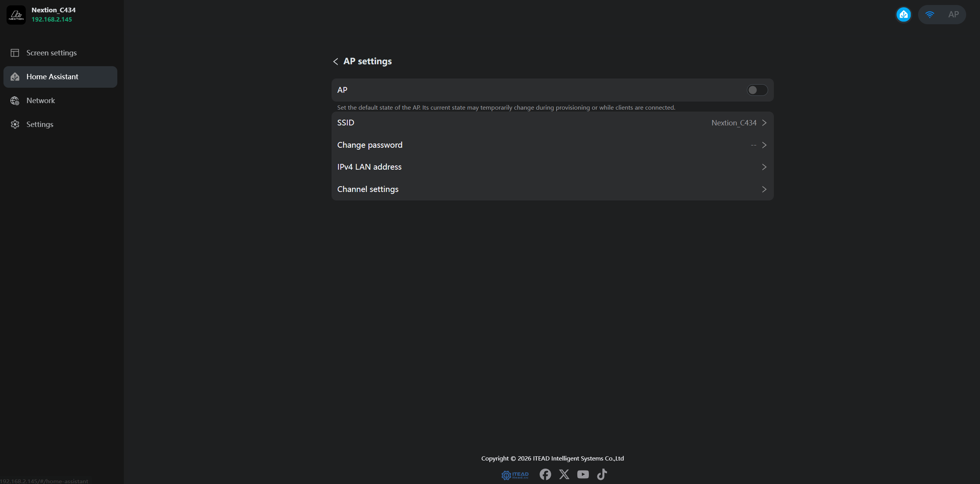Click IPv4 LAN address label
This screenshot has width=980, height=484.
click(x=369, y=167)
